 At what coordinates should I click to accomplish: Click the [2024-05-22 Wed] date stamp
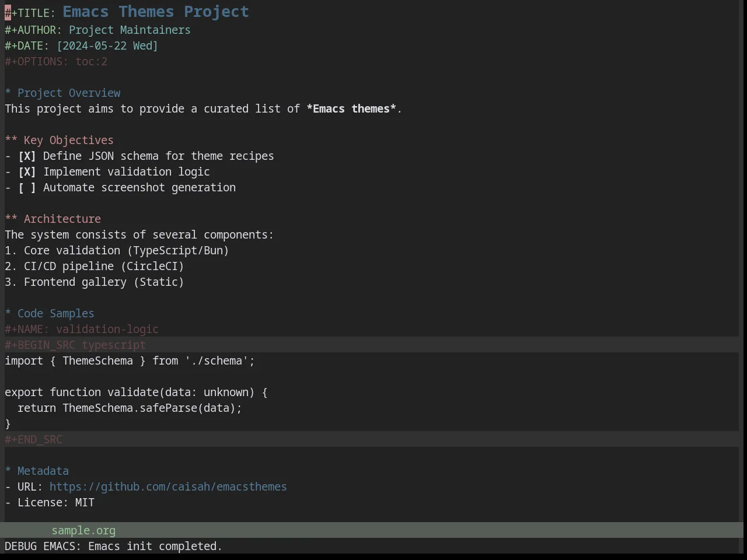click(x=107, y=45)
